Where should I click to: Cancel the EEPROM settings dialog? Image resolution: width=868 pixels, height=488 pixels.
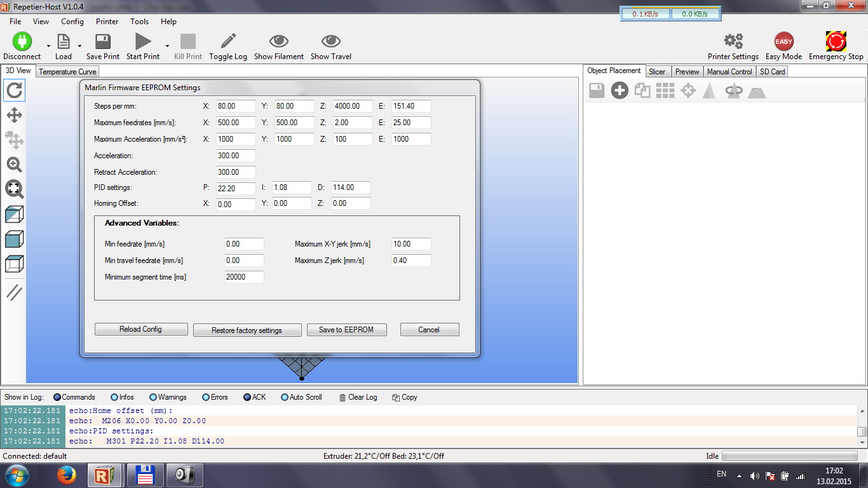(429, 330)
